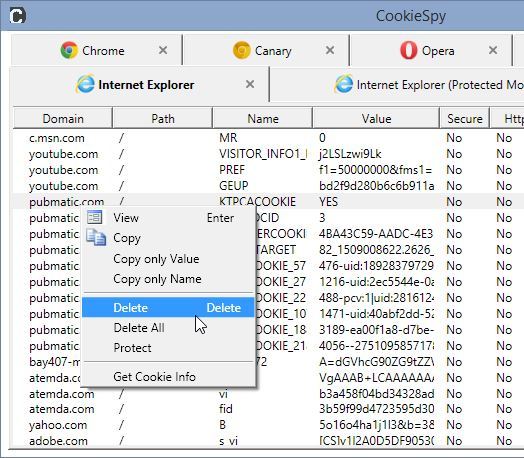Click the Internet Explorer tab logo icon
This screenshot has width=524, height=458.
(86, 84)
